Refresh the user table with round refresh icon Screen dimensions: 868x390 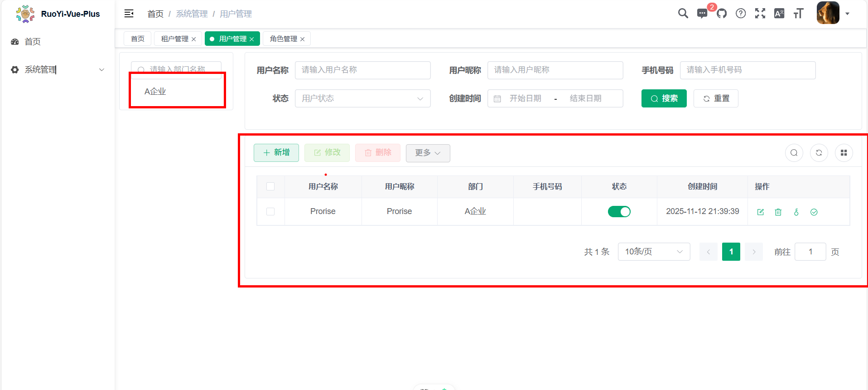(819, 153)
